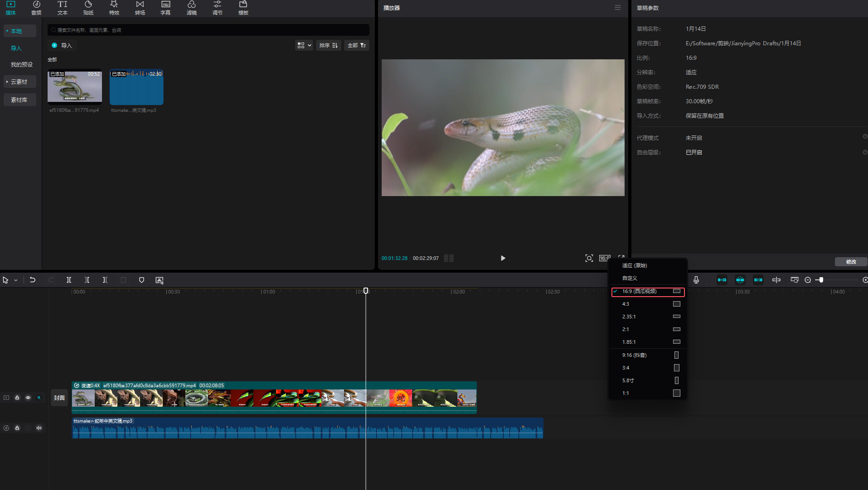Image resolution: width=868 pixels, height=490 pixels.
Task: Select the 1:1 ratio option
Action: [x=648, y=393]
